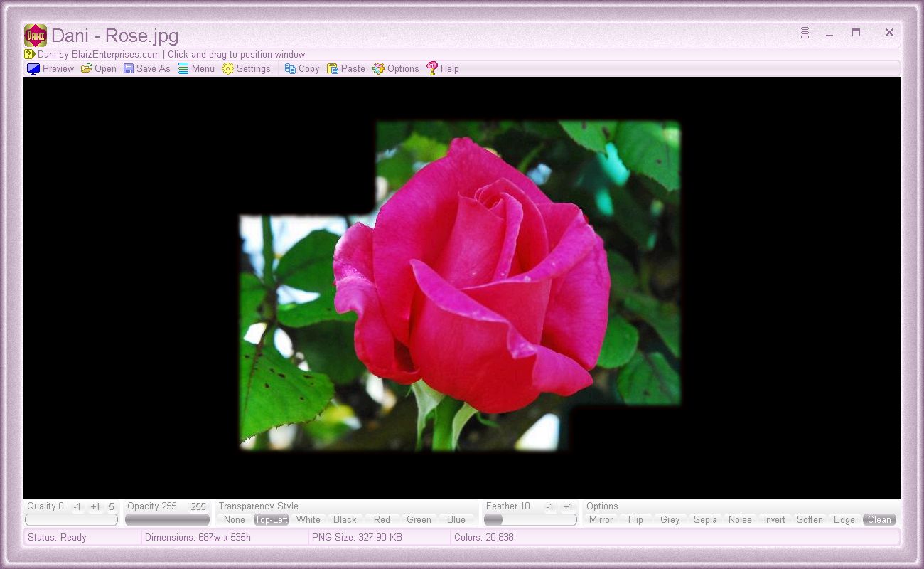Toggle the Edge option

tap(844, 519)
